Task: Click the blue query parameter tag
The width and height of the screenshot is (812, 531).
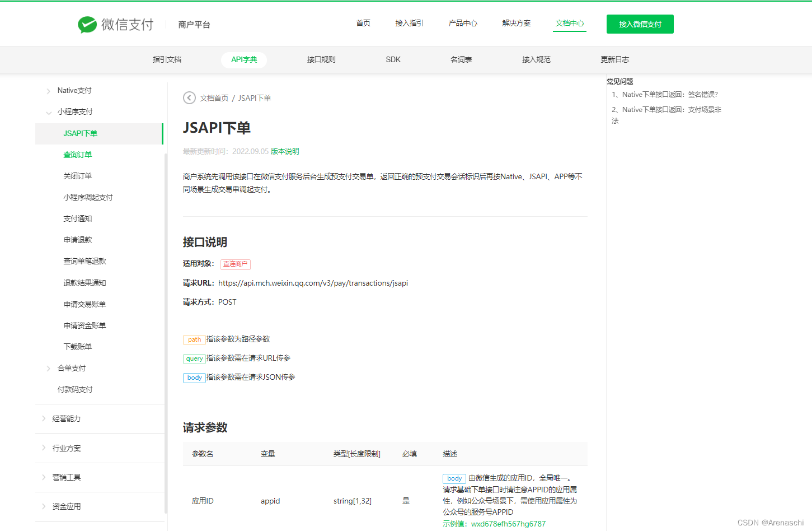Action: 194,358
